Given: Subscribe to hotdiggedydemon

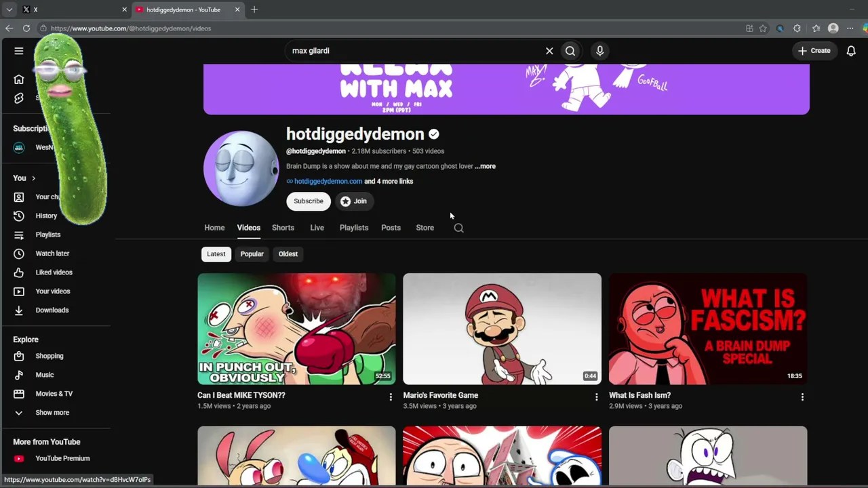Looking at the screenshot, I should pos(309,201).
